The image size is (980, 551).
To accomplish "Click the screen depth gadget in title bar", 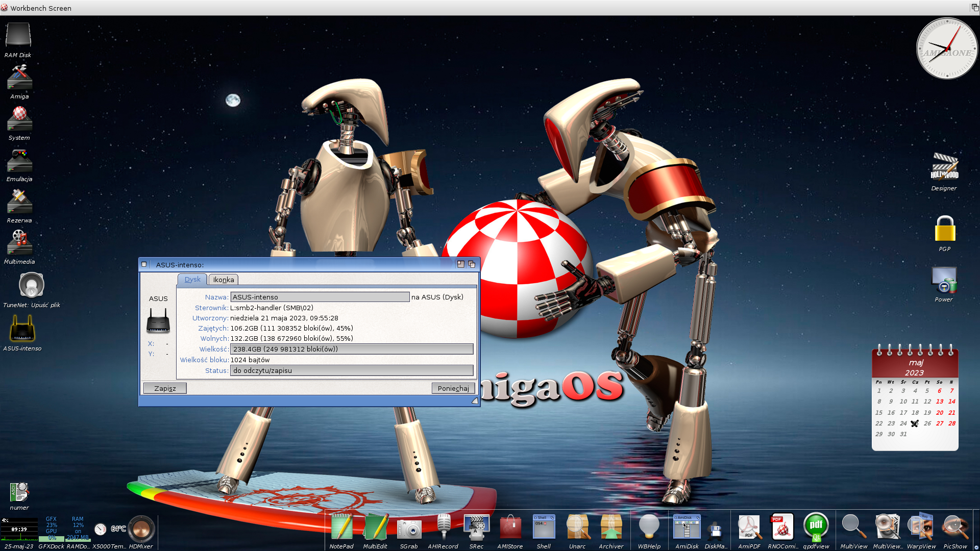I will pyautogui.click(x=974, y=8).
